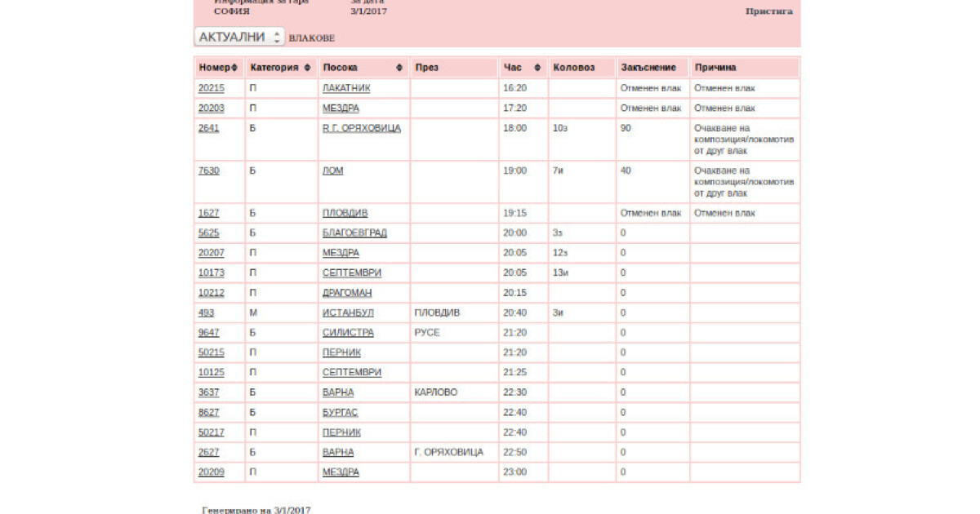Sort by Час using its arrow icon
The width and height of the screenshot is (980, 514).
pos(537,68)
